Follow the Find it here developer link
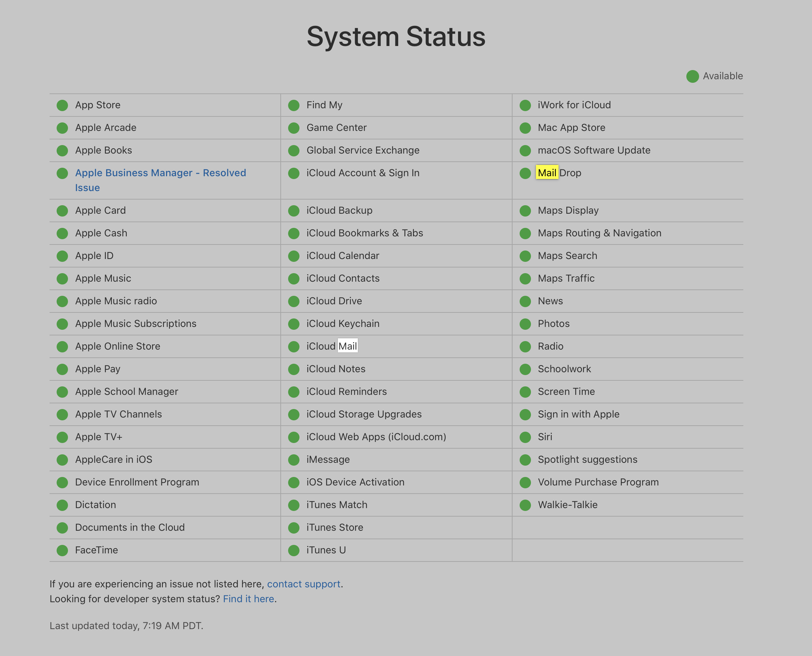This screenshot has height=656, width=812. click(x=248, y=599)
